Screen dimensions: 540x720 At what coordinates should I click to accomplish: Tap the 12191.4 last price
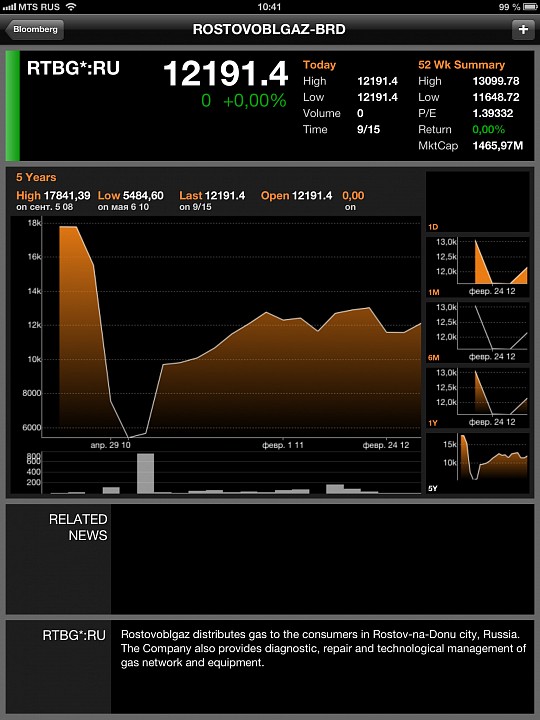[x=225, y=73]
